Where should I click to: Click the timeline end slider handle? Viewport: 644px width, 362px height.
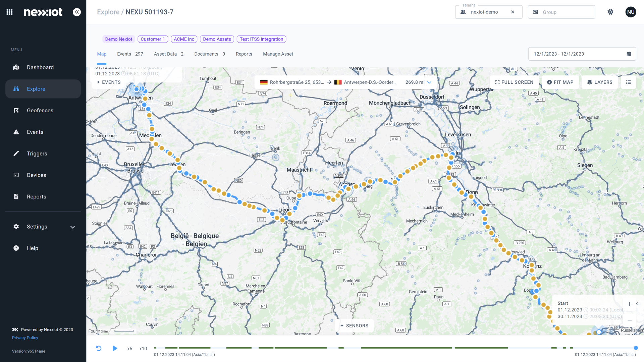tap(636, 348)
